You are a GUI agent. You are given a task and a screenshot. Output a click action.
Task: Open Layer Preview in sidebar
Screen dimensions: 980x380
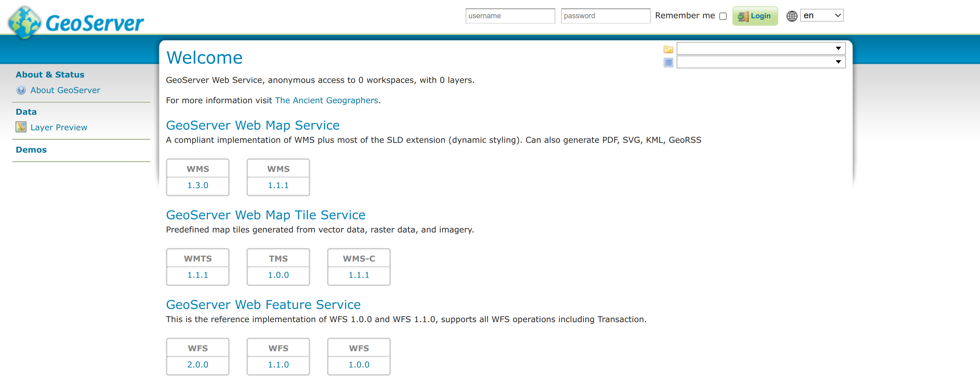[x=59, y=127]
